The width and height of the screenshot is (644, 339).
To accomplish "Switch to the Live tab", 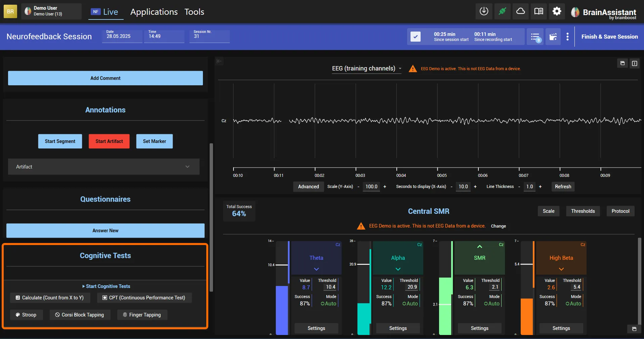I will 106,12.
